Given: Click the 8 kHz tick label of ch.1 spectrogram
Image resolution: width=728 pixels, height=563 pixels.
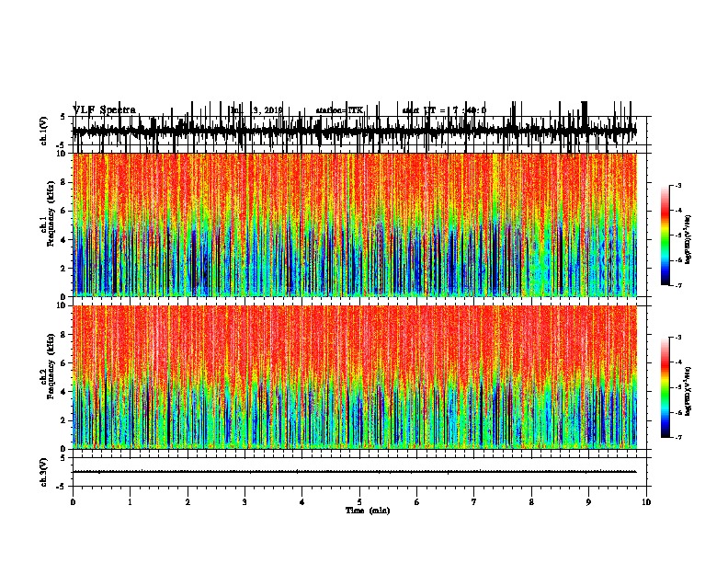Looking at the screenshot, I should tap(64, 182).
